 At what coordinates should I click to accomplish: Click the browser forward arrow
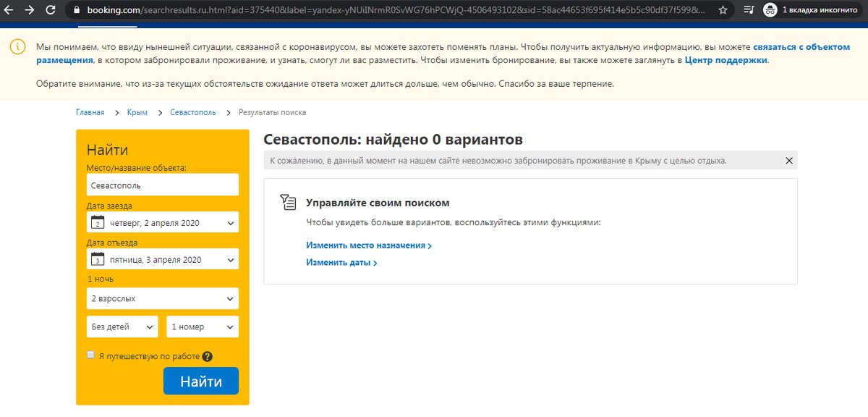[30, 10]
